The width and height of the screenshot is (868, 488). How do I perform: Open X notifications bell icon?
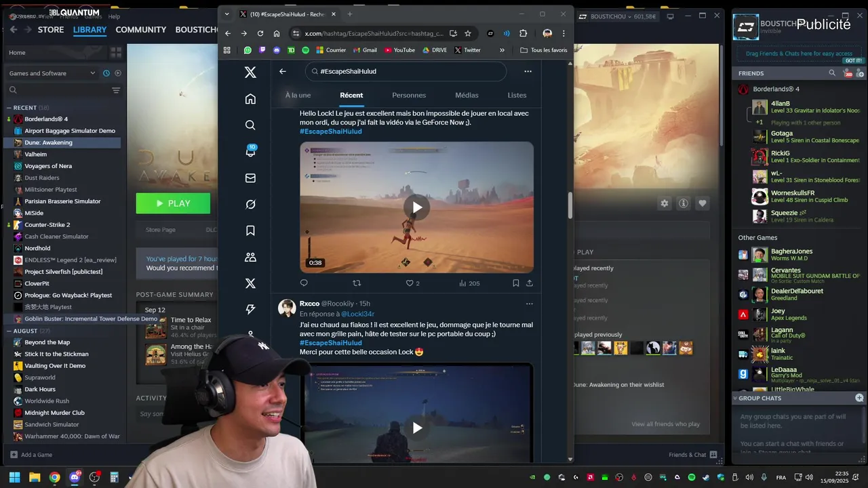[x=250, y=152]
